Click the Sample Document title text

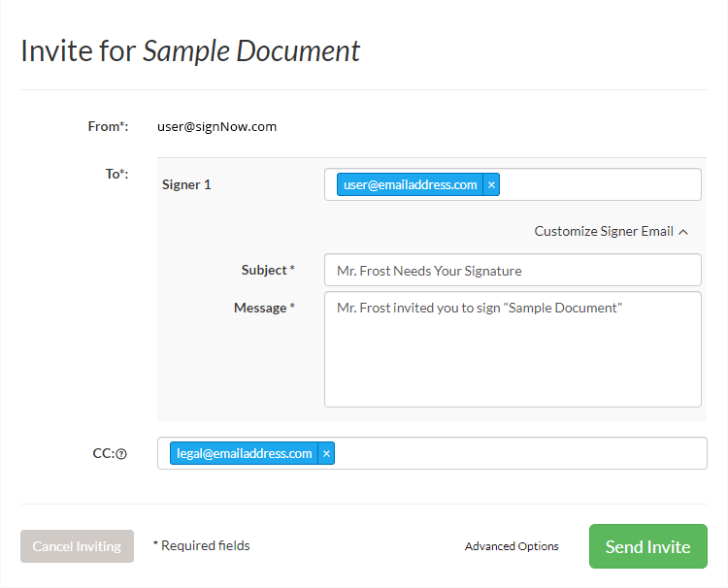click(251, 50)
